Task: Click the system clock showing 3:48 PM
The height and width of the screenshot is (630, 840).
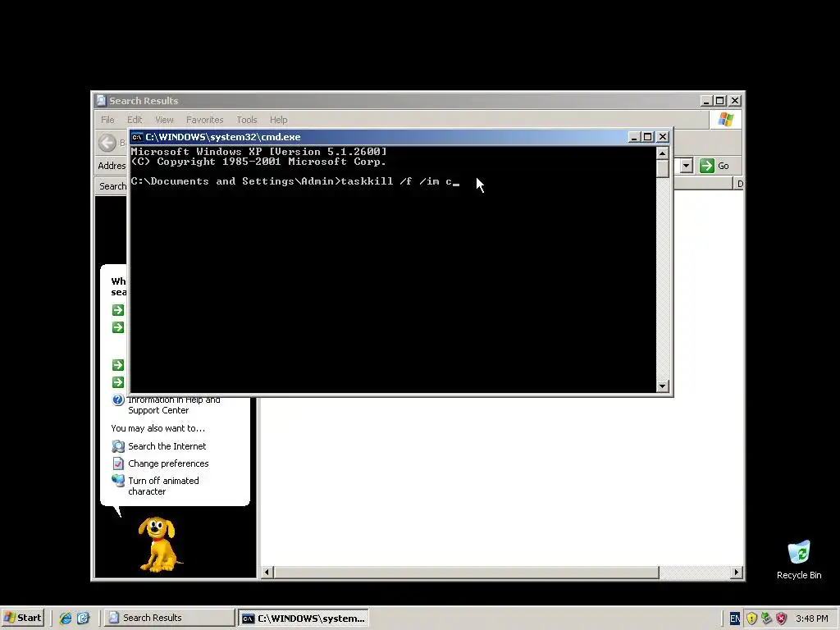Action: click(811, 619)
